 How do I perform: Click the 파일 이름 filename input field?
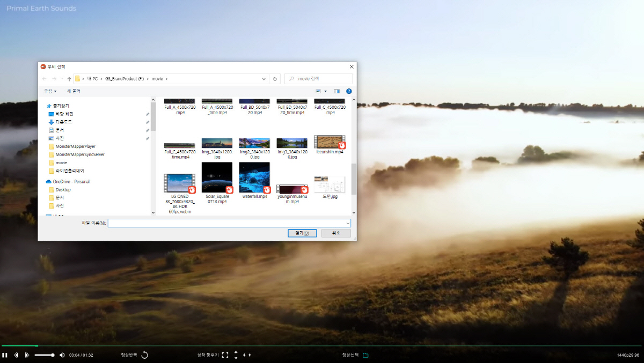coord(229,223)
